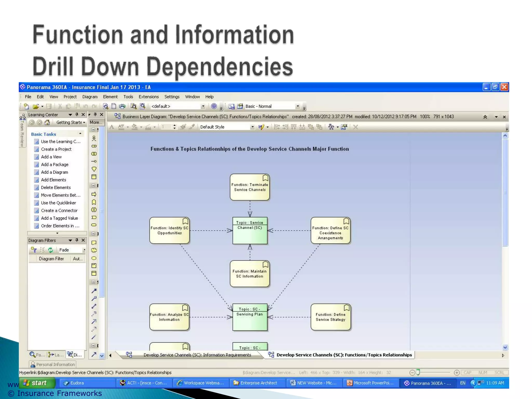The width and height of the screenshot is (532, 399).
Task: Click the zoom slider handle
Action: click(x=418, y=372)
